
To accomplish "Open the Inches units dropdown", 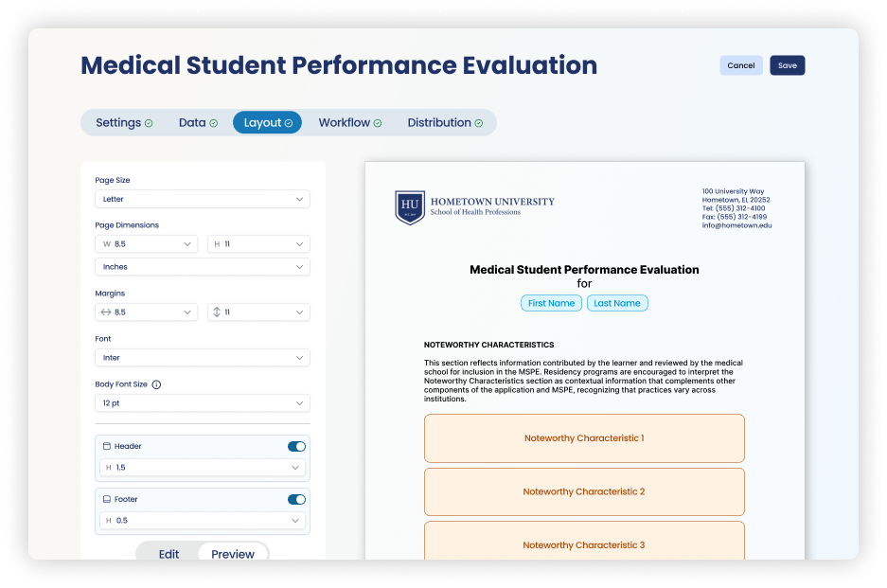I will coord(203,267).
